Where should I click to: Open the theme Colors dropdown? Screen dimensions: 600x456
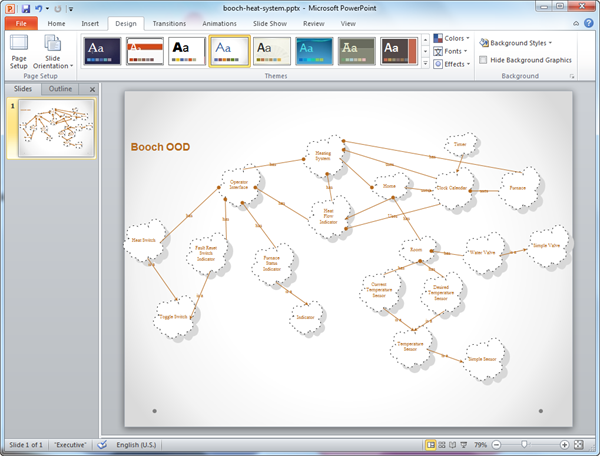click(452, 38)
